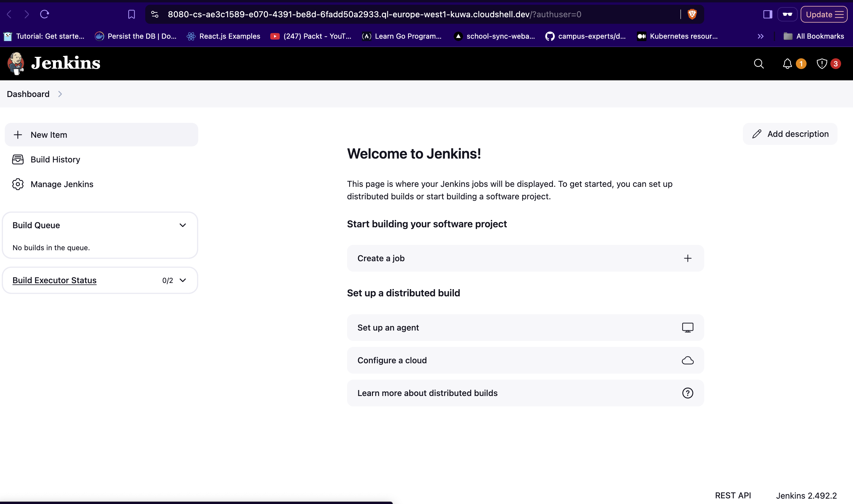
Task: Click the 0/2 executor count
Action: [168, 281]
